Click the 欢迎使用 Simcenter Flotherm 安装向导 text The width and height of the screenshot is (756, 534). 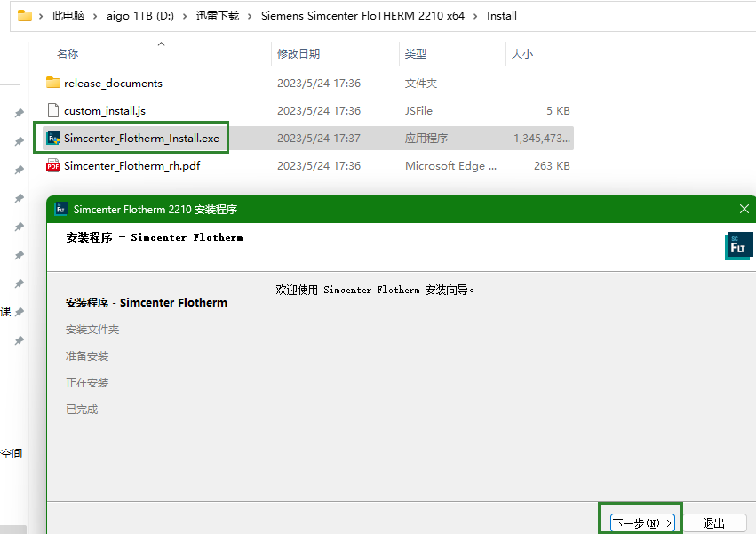click(375, 290)
